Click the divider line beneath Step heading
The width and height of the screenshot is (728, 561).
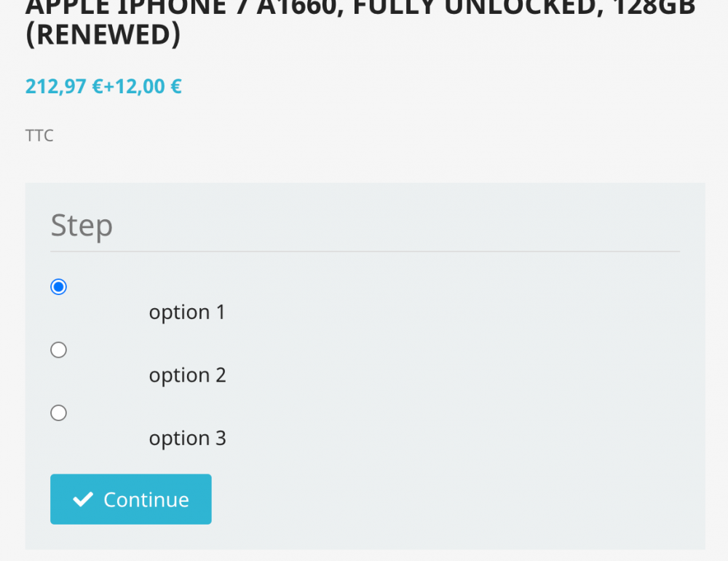click(365, 251)
